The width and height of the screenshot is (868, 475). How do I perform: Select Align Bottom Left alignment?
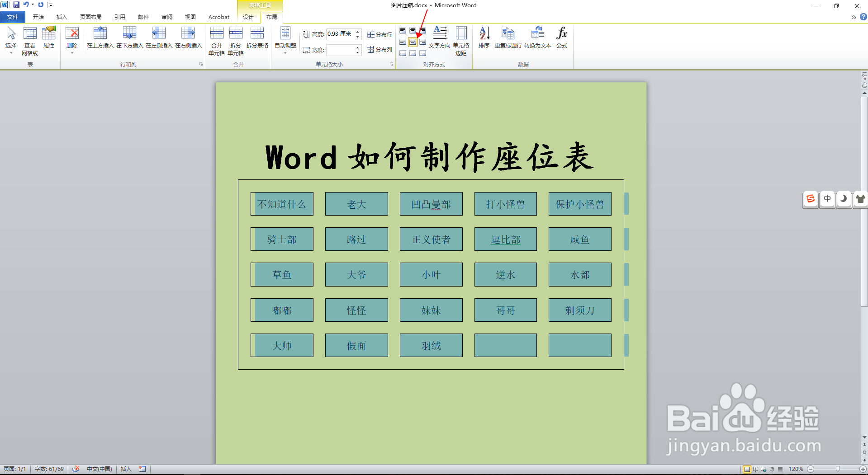point(403,53)
